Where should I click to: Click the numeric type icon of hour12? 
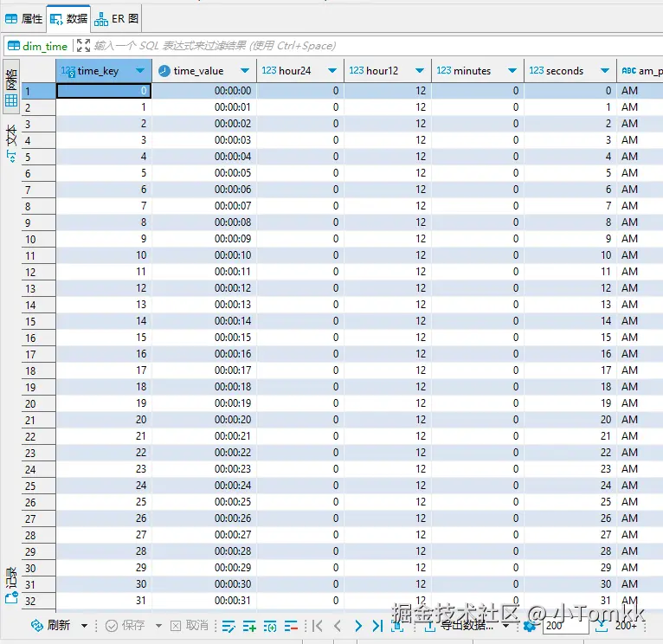tap(356, 71)
